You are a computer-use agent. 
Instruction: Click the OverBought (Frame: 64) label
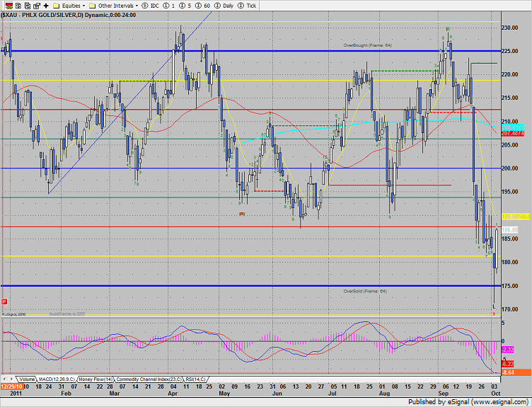click(x=367, y=45)
